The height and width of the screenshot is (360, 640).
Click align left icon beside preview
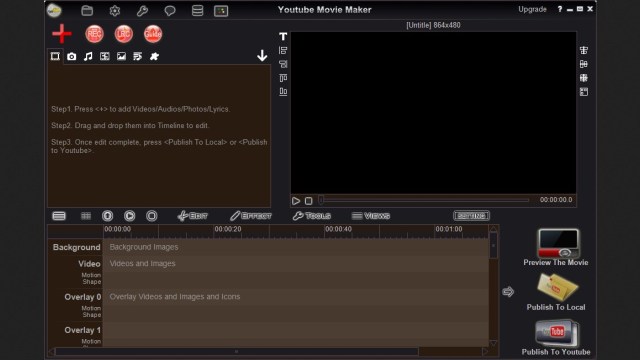tap(283, 51)
